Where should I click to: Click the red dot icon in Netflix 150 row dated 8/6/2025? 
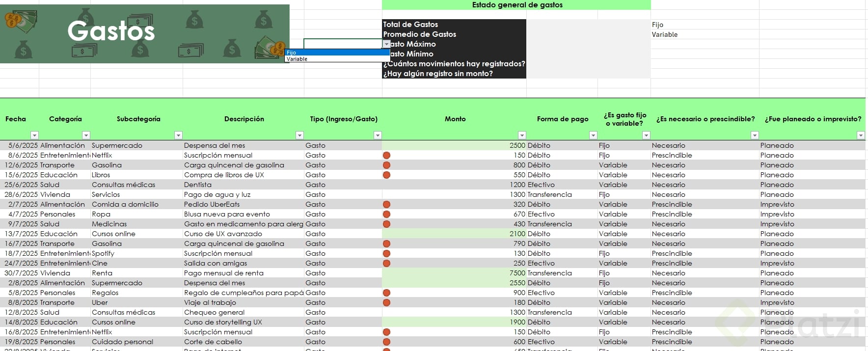click(x=386, y=155)
